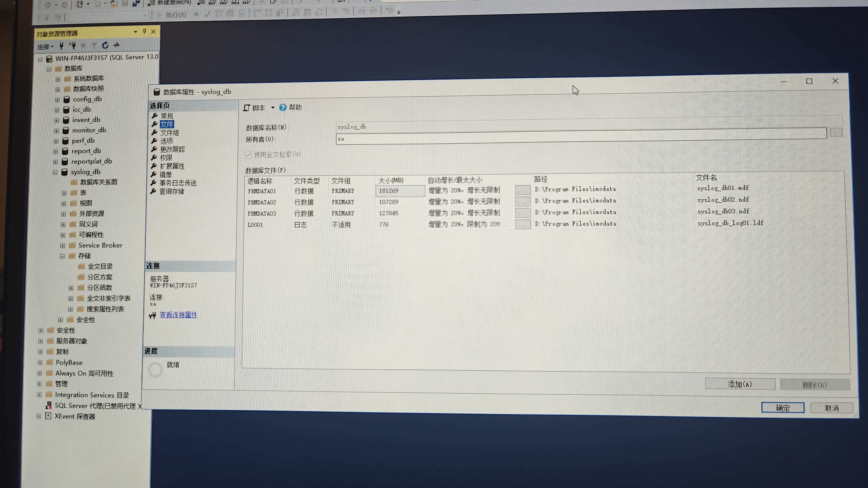This screenshot has height=488, width=868.
Task: Open the Script dropdown arrow
Action: point(273,108)
